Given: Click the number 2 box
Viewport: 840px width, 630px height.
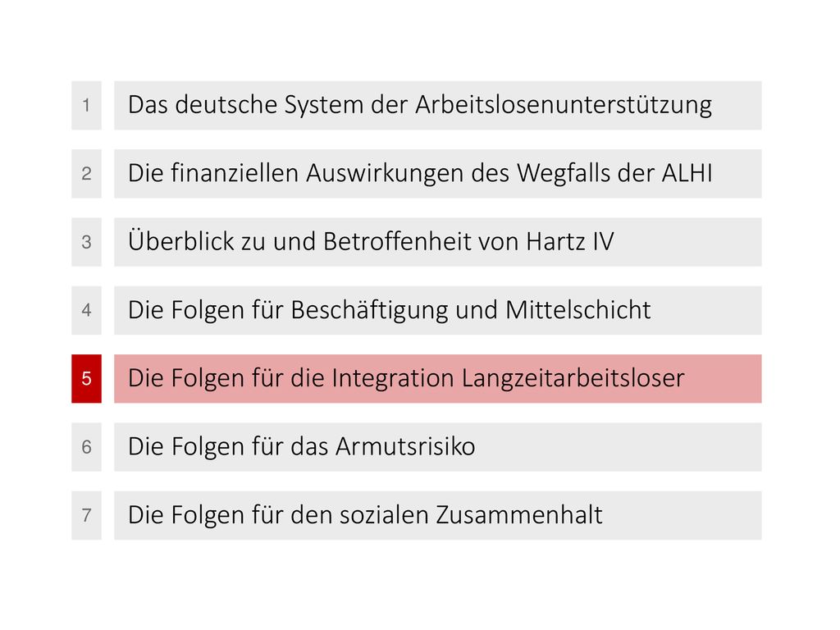Looking at the screenshot, I should (86, 174).
